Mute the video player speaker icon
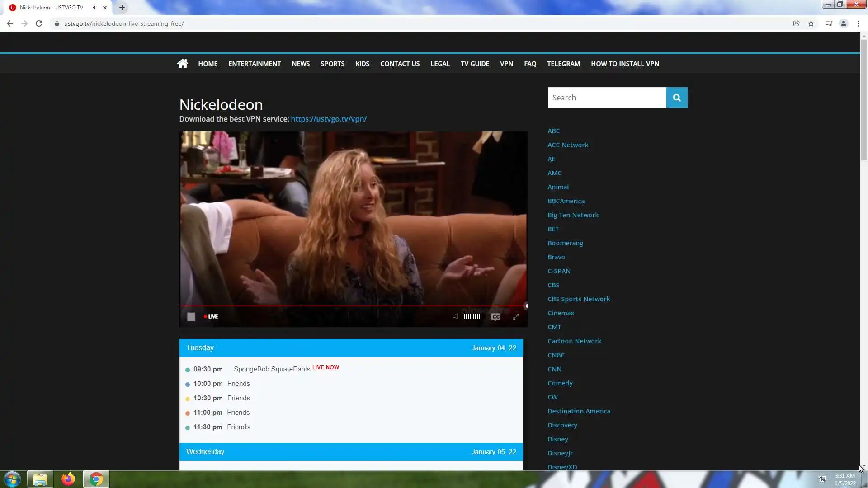 click(x=455, y=316)
